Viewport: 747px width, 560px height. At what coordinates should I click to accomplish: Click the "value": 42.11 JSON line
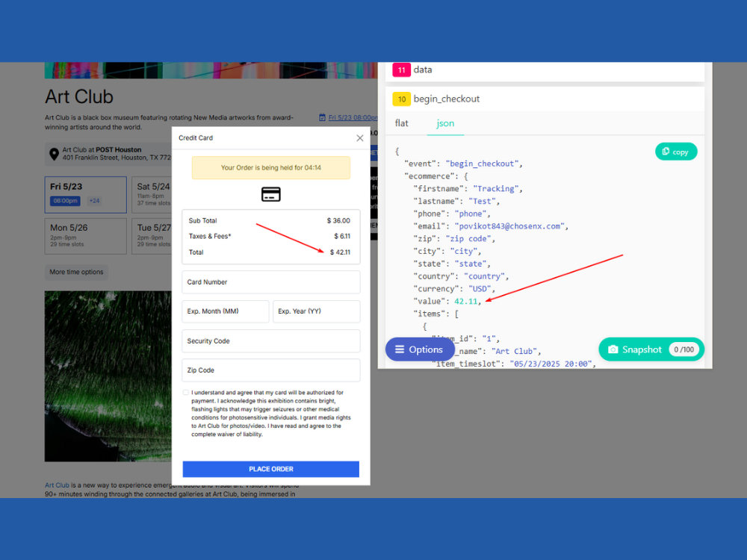coord(447,302)
